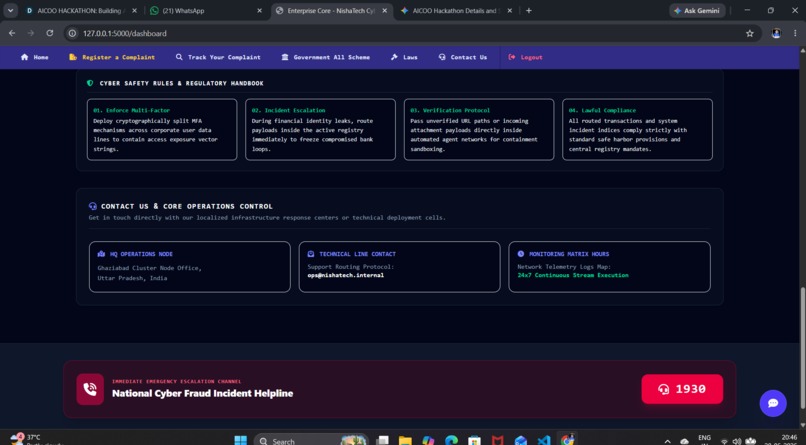Click the 04. Lawful Compliance card title
This screenshot has height=445, width=806.
click(x=602, y=110)
